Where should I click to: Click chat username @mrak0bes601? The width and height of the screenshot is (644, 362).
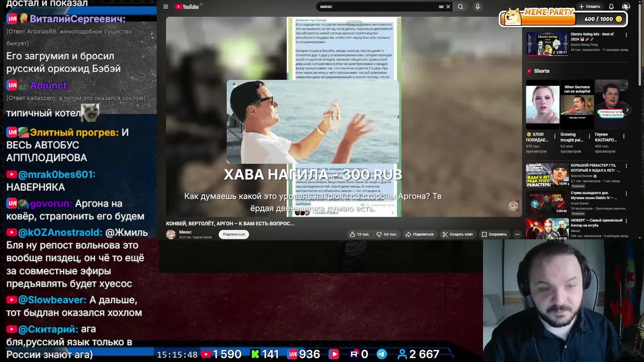(x=56, y=174)
